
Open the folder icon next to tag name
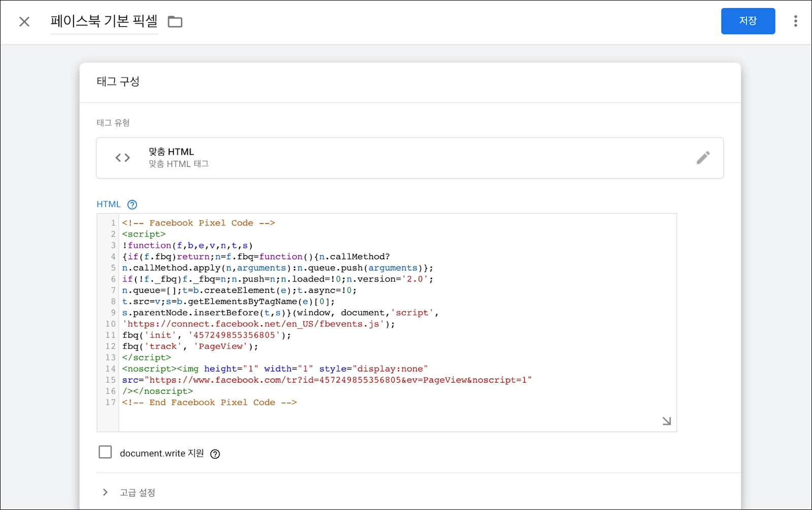coord(175,22)
